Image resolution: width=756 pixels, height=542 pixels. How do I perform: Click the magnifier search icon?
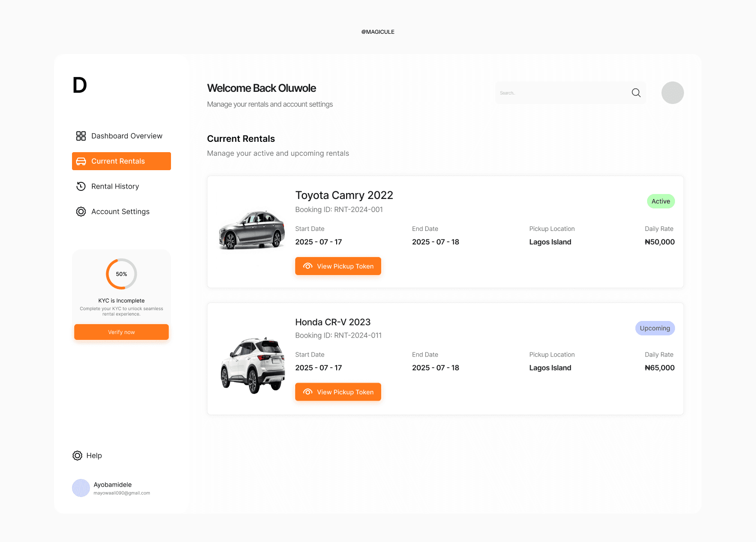[x=636, y=93]
